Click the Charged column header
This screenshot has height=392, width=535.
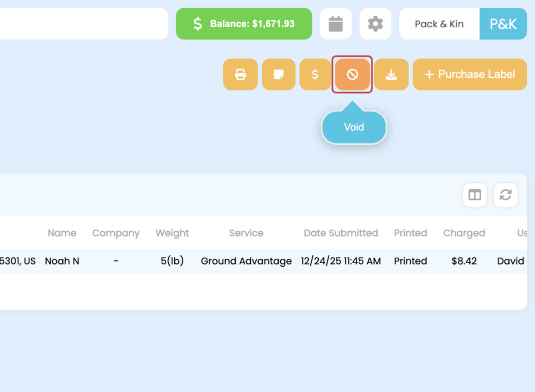[x=464, y=233]
